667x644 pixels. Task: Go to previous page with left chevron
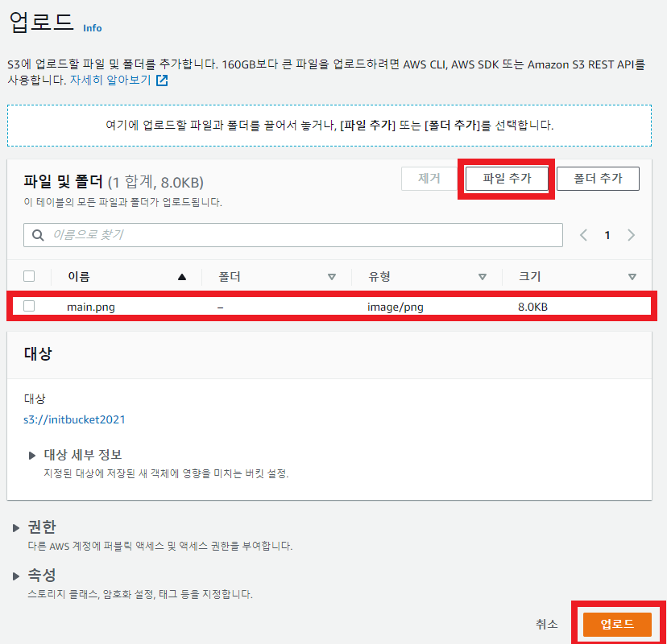click(583, 235)
